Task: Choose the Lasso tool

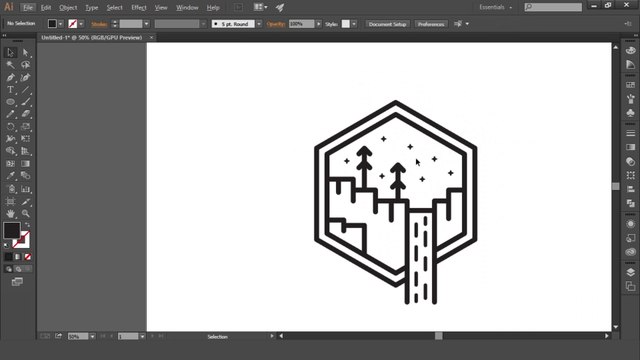Action: [25, 65]
